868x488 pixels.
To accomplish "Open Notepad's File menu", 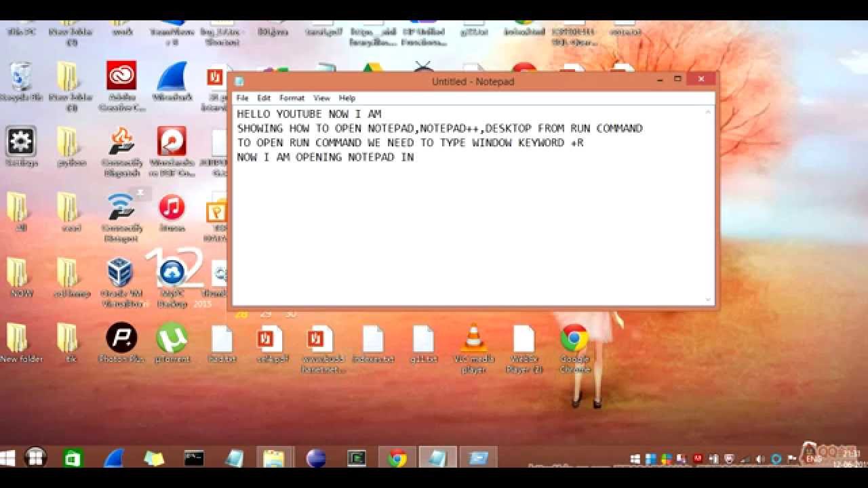I will [242, 98].
